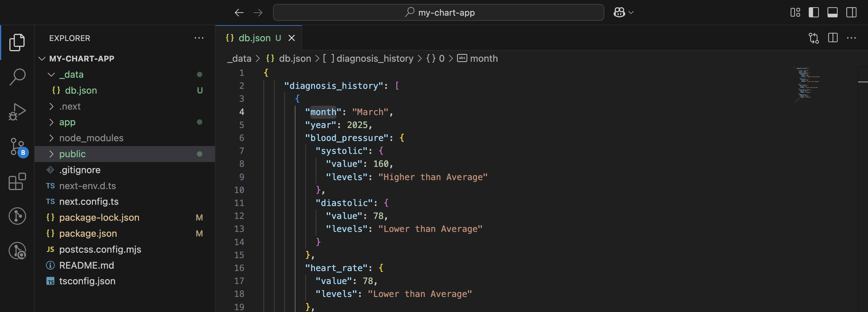Toggle bottom panel visibility
Screen dimensions: 868x312
tap(833, 12)
